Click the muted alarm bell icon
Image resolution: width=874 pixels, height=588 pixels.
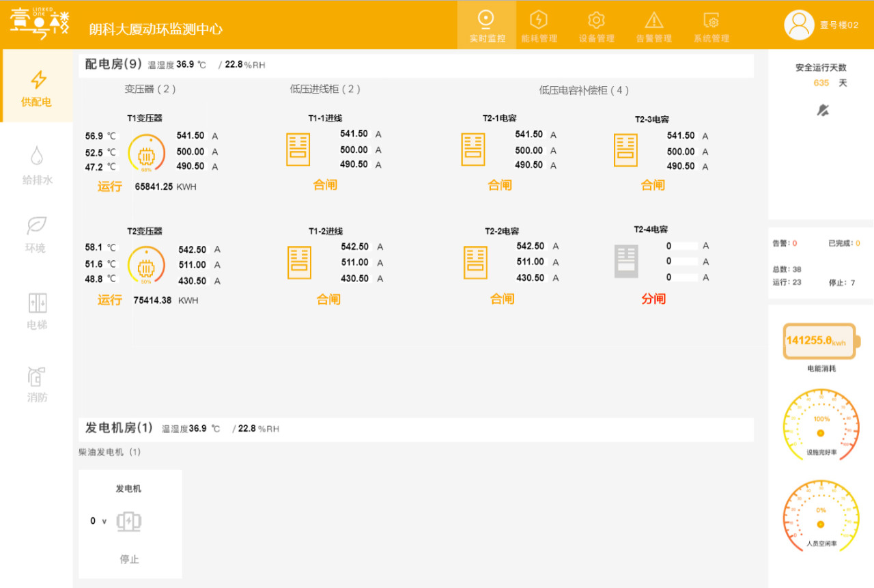point(822,110)
